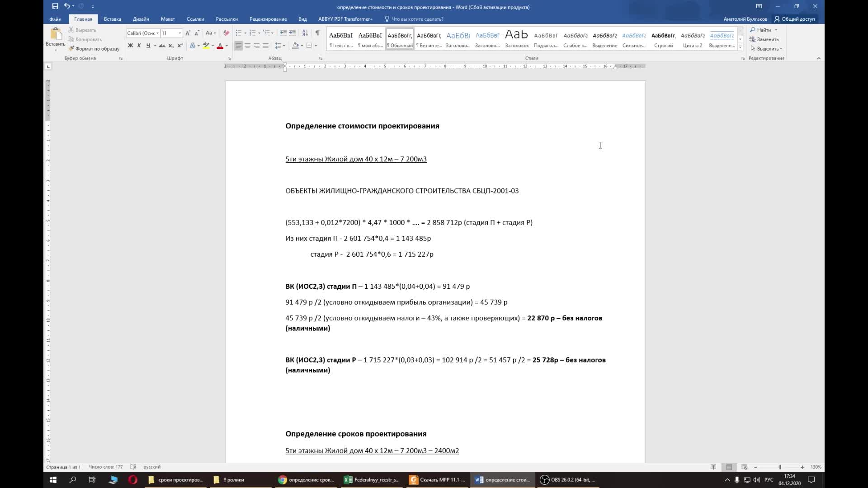Expand the font color dropdown arrow
This screenshot has height=488, width=868.
click(226, 46)
